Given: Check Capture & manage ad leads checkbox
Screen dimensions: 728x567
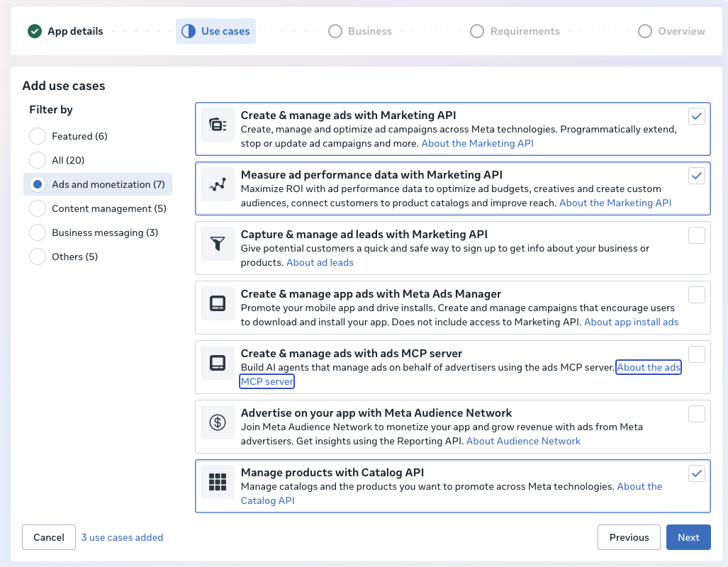Looking at the screenshot, I should [x=696, y=235].
